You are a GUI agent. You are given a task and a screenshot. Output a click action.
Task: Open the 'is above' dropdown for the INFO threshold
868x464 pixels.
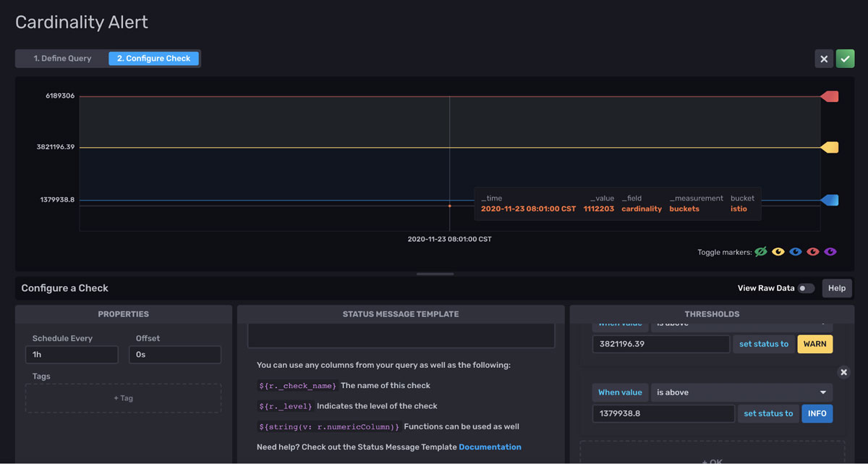pyautogui.click(x=742, y=392)
